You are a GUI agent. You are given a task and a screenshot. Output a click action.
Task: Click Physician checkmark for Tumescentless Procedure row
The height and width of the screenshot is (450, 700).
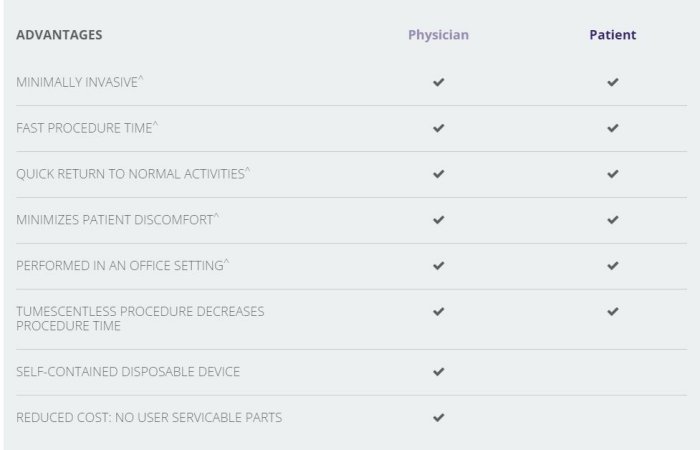point(438,312)
